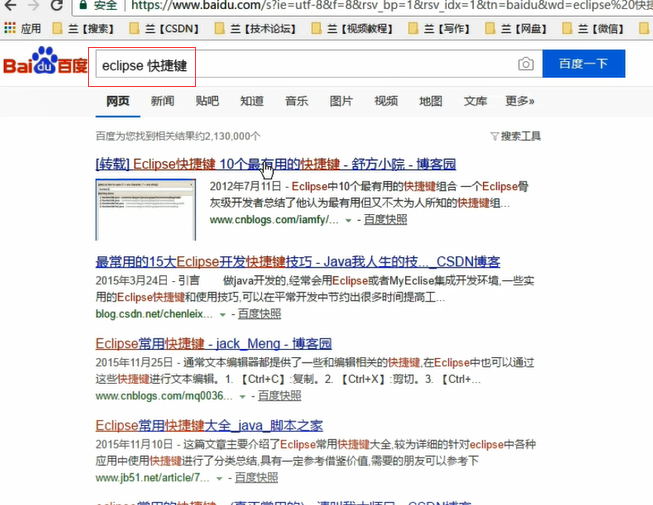Expand dropdown arrow next to cnblogs.com/iamfy
Screen dimensions: 653x505
coord(348,221)
